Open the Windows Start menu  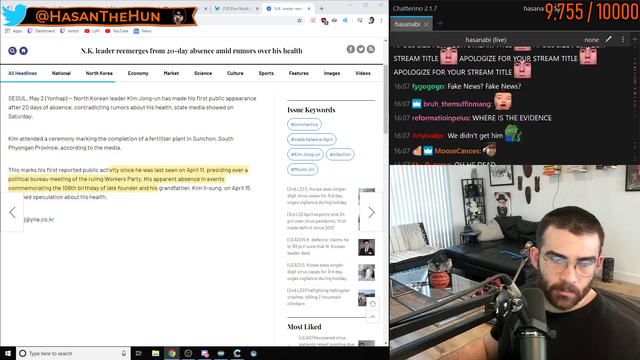coord(8,353)
